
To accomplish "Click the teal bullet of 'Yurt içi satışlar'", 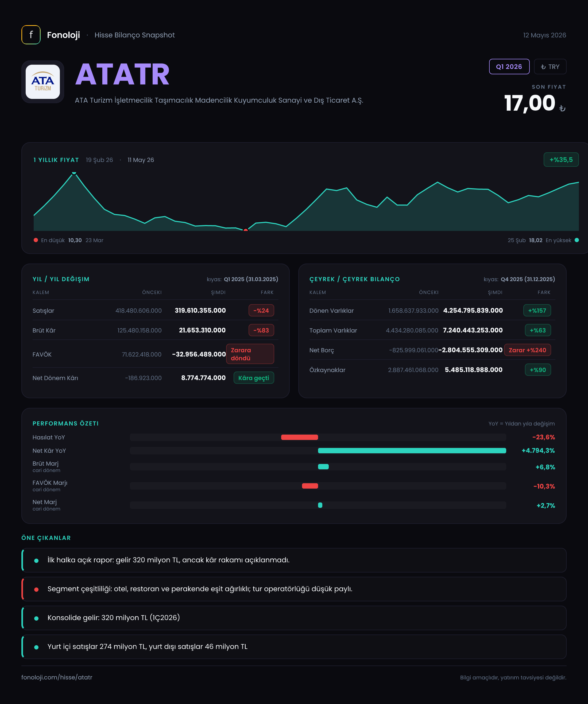I will click(36, 647).
